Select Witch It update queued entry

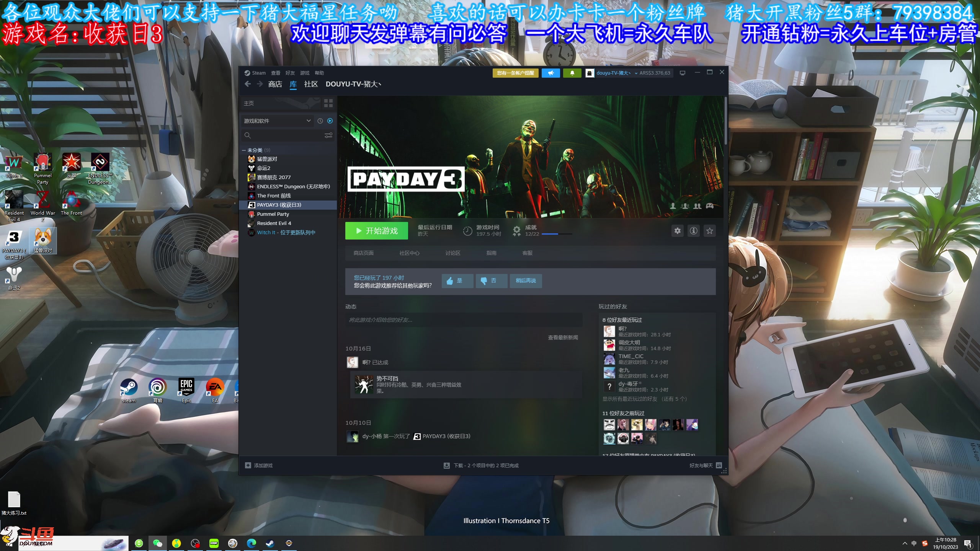coord(288,233)
